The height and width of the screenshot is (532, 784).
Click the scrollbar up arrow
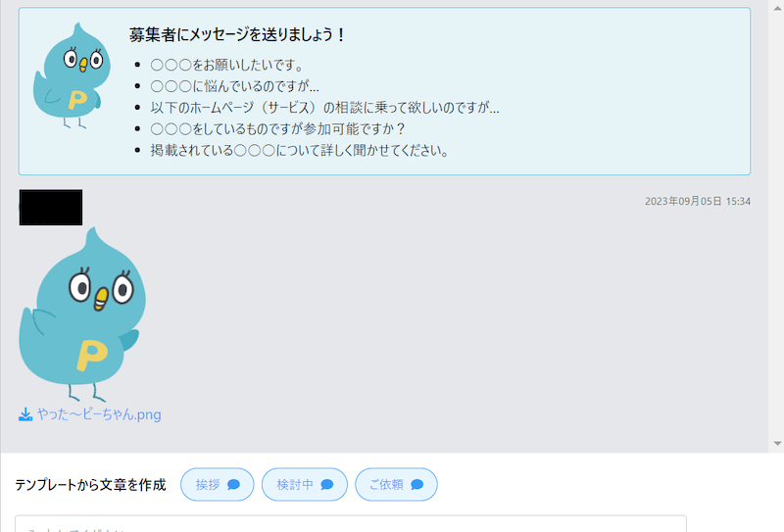click(x=776, y=8)
